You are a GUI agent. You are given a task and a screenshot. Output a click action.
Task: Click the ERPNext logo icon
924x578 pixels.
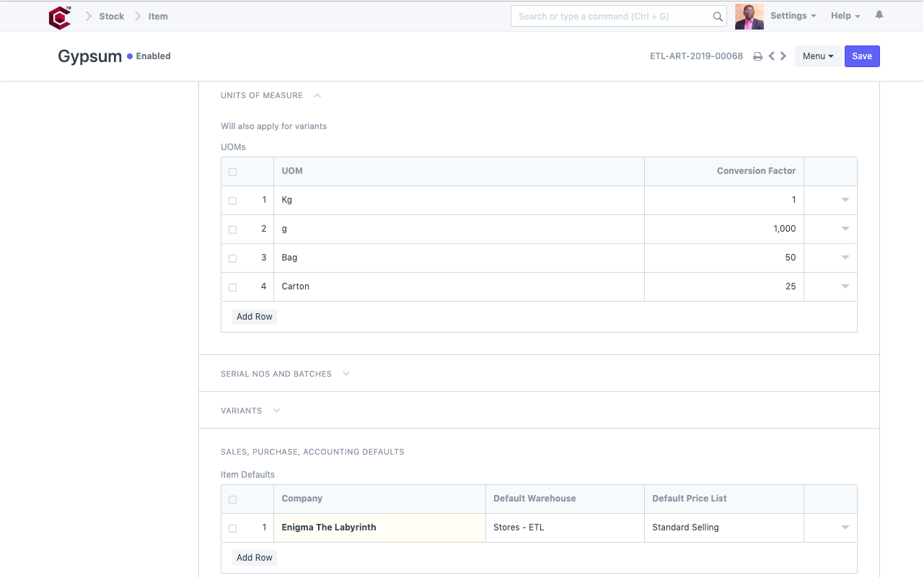coord(59,16)
